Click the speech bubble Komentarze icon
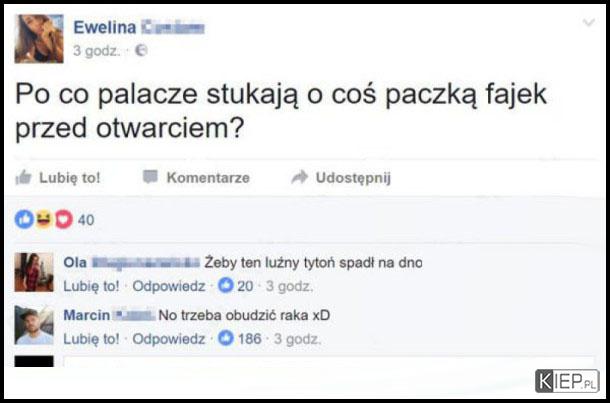Screen dimensions: 610x403 pyautogui.click(x=150, y=177)
